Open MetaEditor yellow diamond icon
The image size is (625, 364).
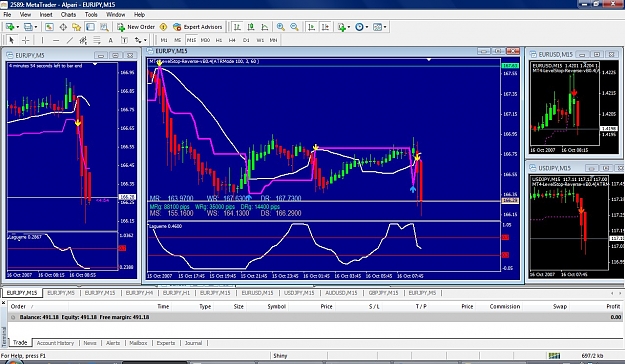point(163,27)
